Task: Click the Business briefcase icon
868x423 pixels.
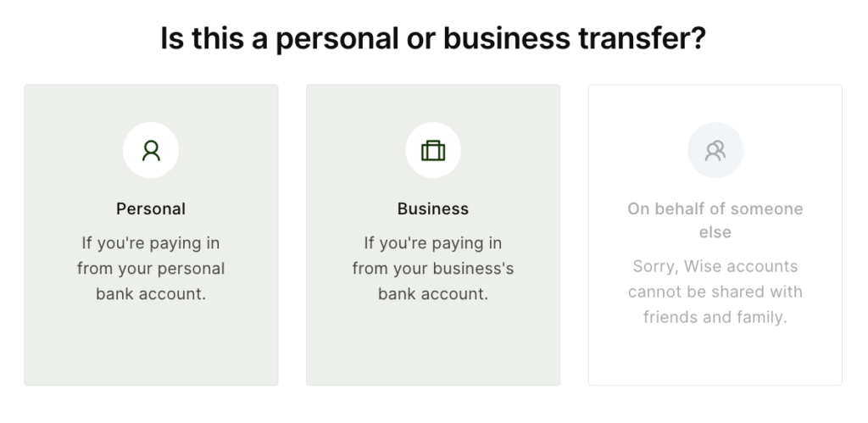Action: pyautogui.click(x=433, y=150)
